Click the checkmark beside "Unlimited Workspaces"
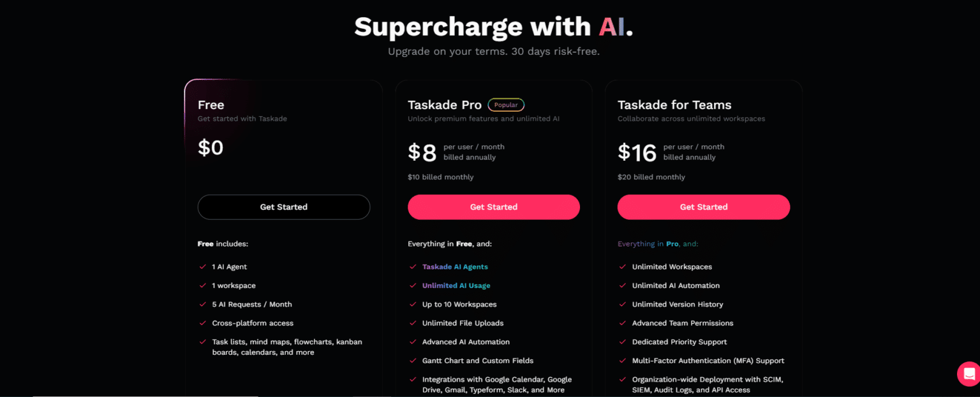The width and height of the screenshot is (980, 397). coord(622,267)
